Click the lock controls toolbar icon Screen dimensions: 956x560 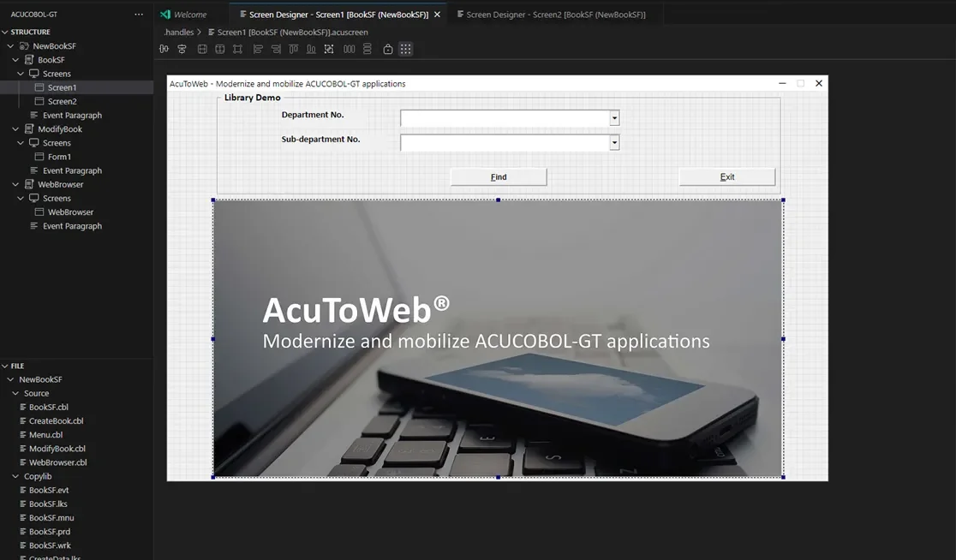388,50
